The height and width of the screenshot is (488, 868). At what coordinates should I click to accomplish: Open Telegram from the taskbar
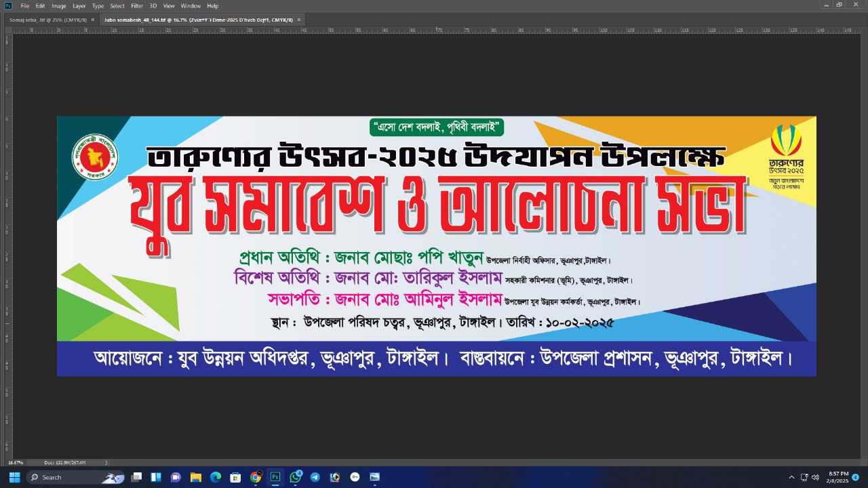click(315, 478)
